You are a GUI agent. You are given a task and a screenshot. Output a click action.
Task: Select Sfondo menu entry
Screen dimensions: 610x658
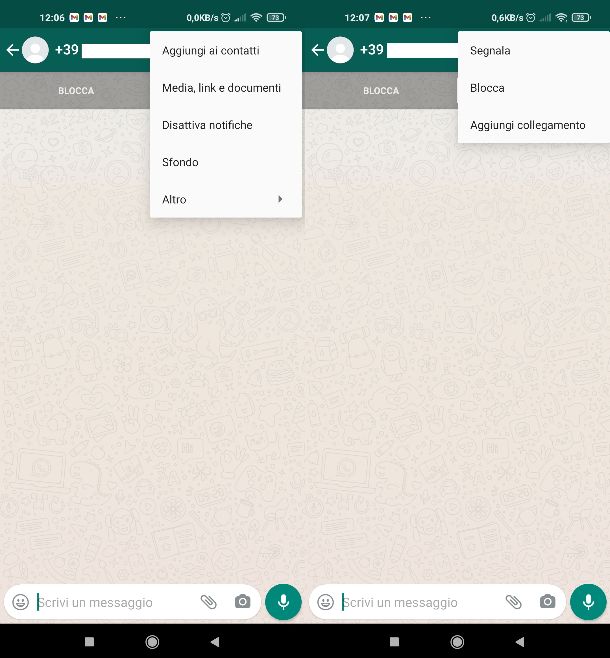tap(226, 162)
